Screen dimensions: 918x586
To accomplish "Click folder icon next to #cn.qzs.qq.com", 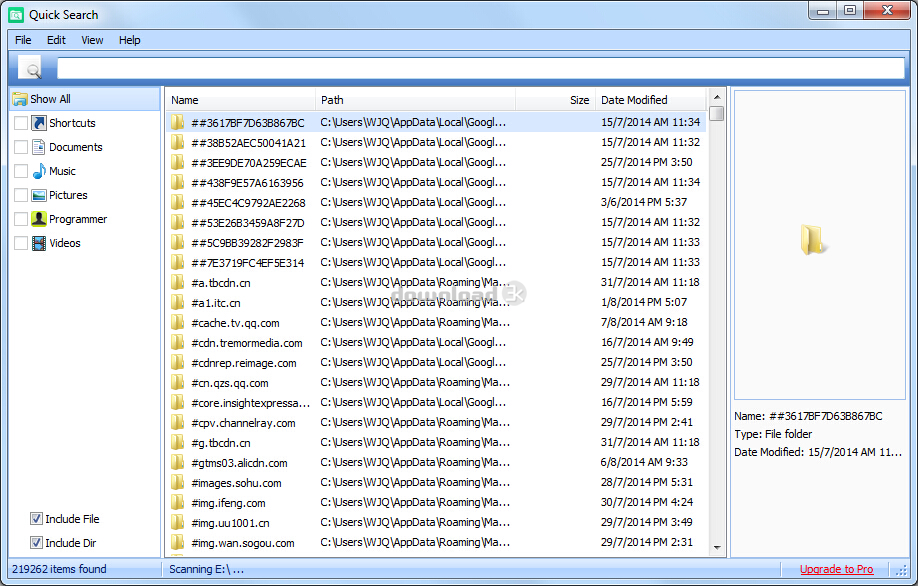I will click(177, 383).
